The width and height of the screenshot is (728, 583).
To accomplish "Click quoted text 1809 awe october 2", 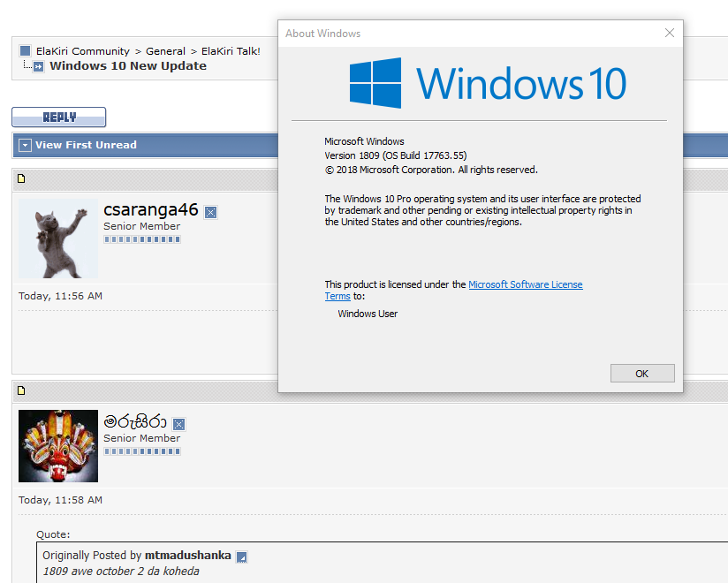I will coord(121,571).
